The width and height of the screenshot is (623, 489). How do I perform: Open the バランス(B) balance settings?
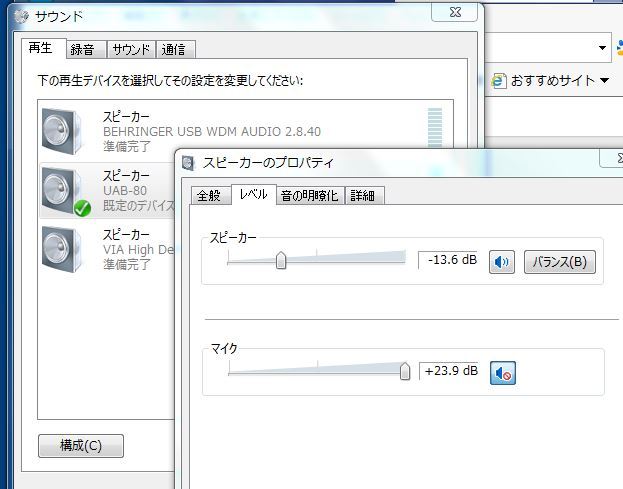tap(560, 262)
